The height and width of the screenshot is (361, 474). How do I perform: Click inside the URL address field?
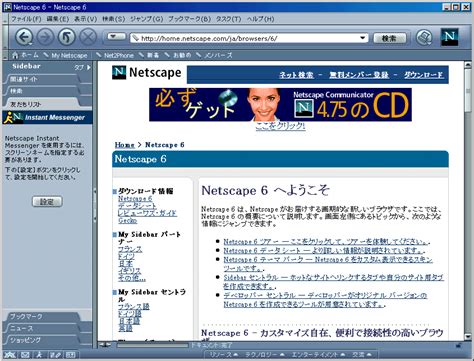pos(248,38)
